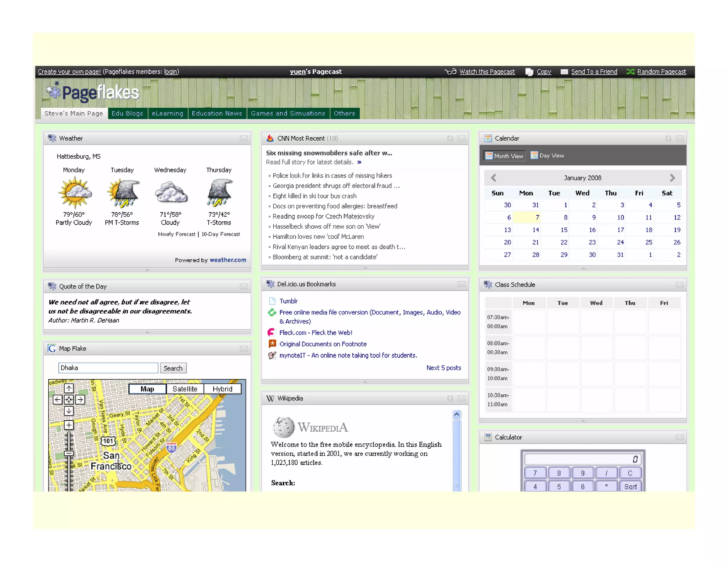Collapse Quote of the Day with bottom arrow
The image size is (728, 562).
pos(147,332)
